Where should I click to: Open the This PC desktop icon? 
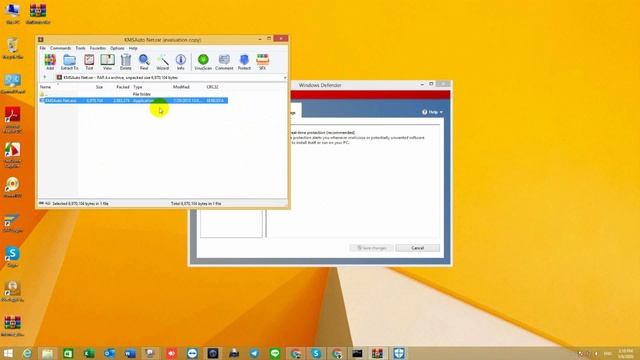(x=13, y=13)
